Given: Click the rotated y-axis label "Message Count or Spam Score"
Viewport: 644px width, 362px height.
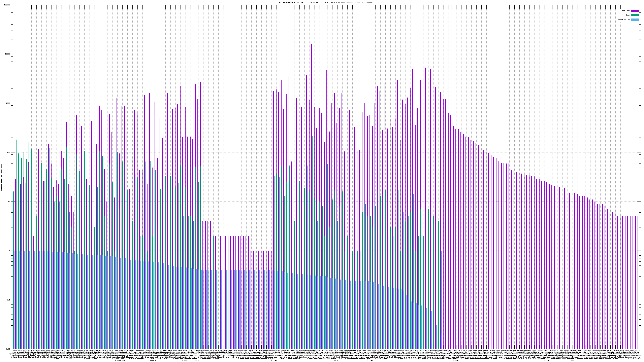Looking at the screenshot, I should (x=1, y=177).
